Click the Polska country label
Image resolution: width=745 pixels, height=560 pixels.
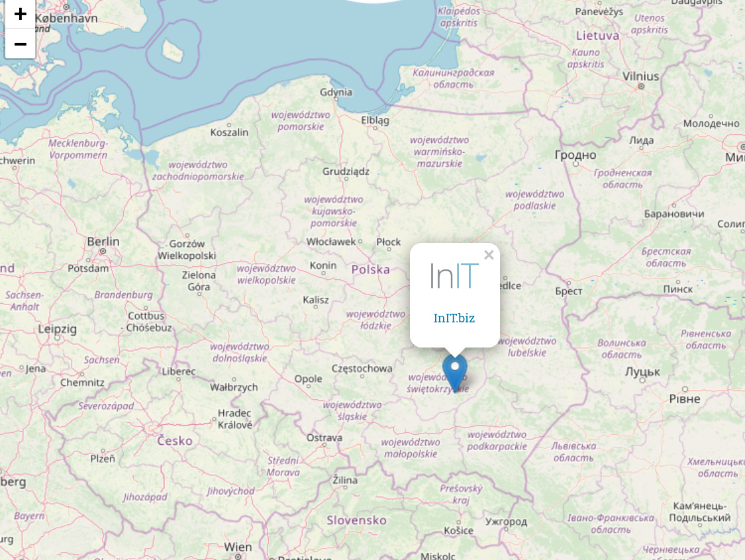(371, 270)
